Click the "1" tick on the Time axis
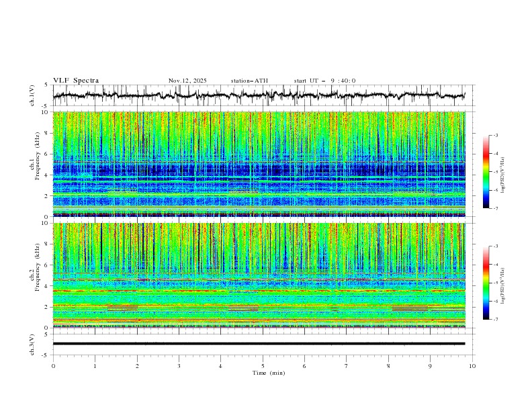This screenshot has height=411, width=532. tap(95, 366)
